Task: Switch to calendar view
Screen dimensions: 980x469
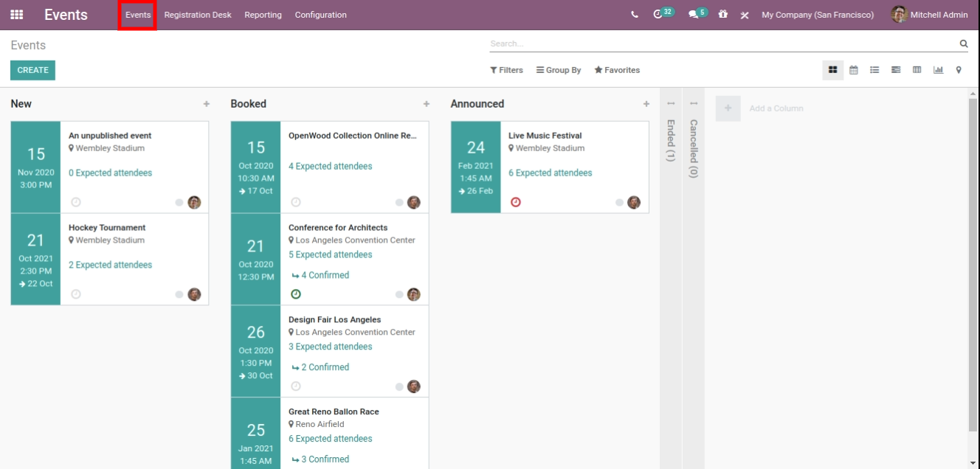Action: pos(854,70)
